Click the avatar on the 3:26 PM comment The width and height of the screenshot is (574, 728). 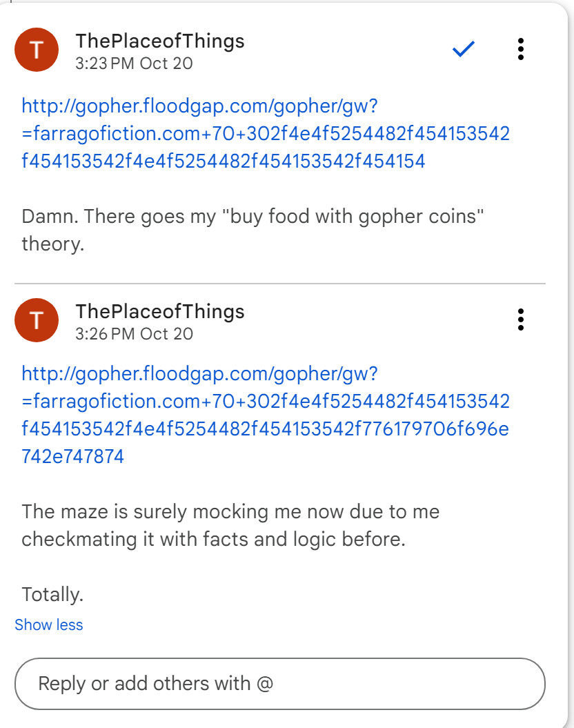[37, 320]
